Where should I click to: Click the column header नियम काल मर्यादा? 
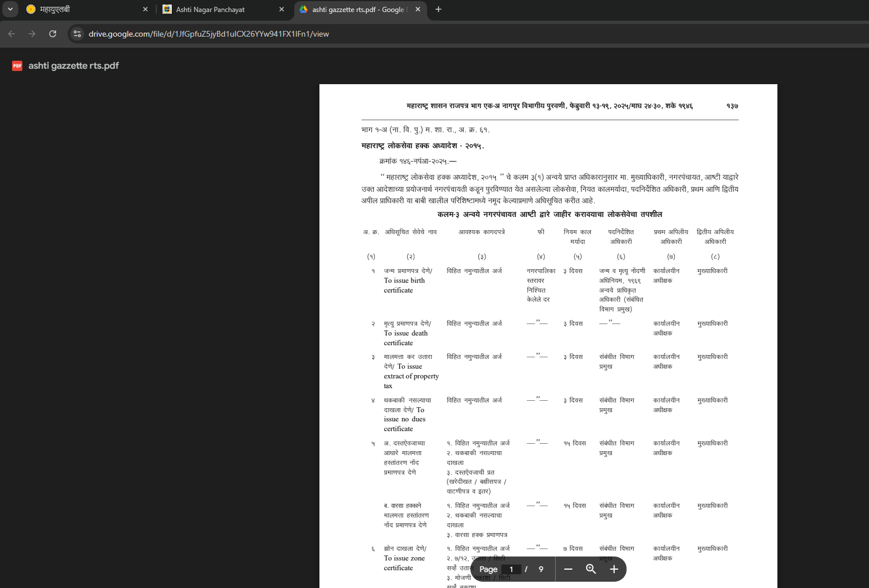tap(577, 236)
